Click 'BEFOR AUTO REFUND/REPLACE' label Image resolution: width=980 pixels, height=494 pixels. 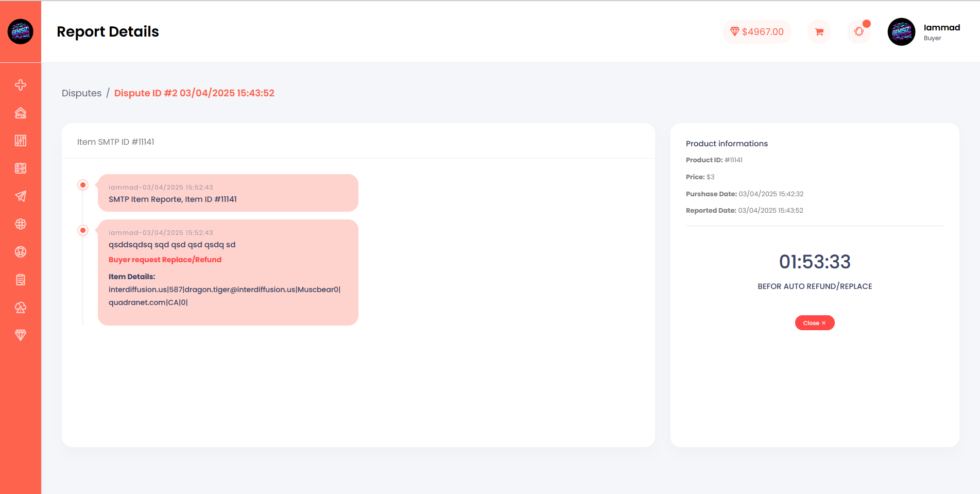[x=815, y=286]
